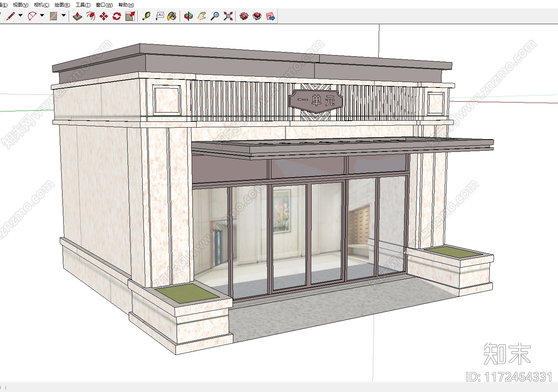Click the 一单元 sign on the building
Screen dimensions: 558x392
point(316,101)
